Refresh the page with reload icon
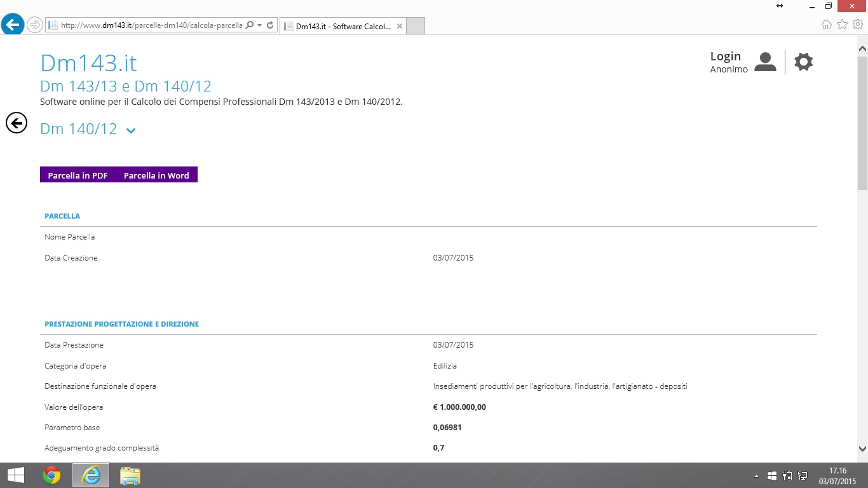Image resolution: width=868 pixels, height=488 pixels. point(270,25)
